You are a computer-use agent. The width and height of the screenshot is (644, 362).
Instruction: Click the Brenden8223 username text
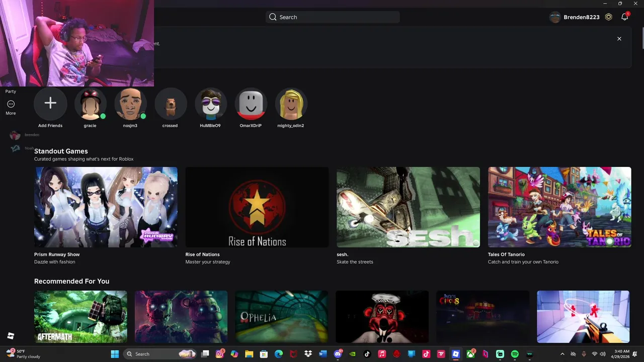(x=582, y=17)
